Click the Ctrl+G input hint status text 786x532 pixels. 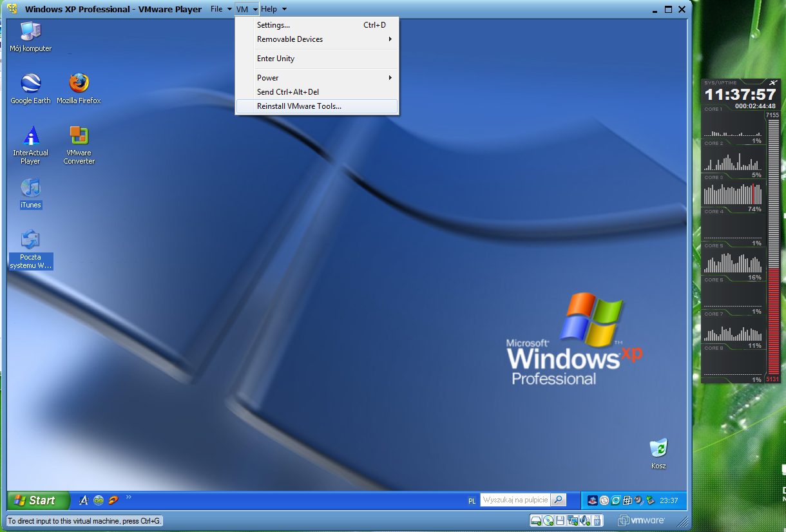click(84, 520)
